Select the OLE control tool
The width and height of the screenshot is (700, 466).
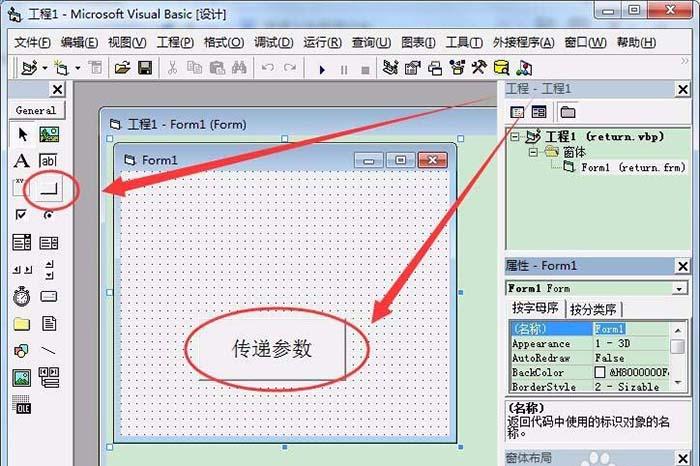pyautogui.click(x=21, y=405)
